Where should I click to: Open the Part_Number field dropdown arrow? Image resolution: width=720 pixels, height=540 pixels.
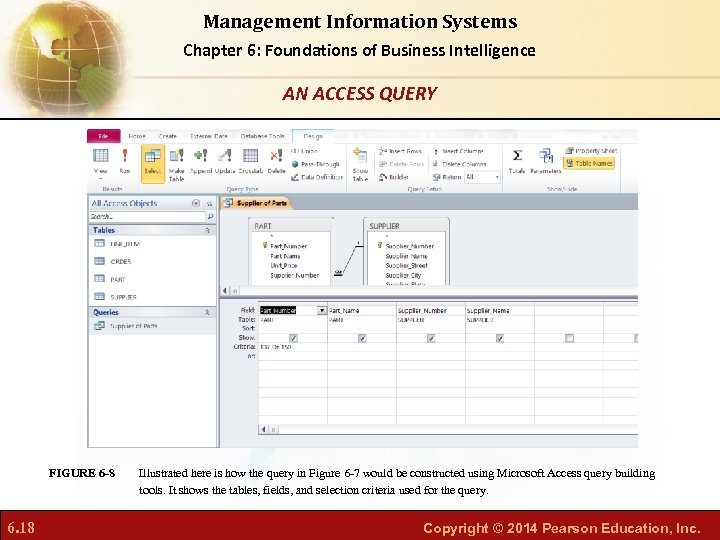pos(322,310)
